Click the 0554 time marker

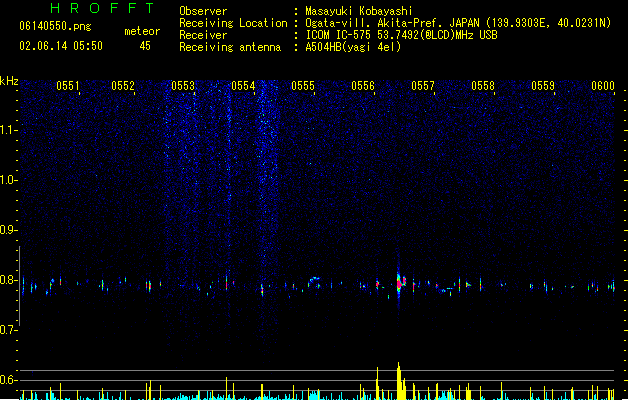[243, 86]
